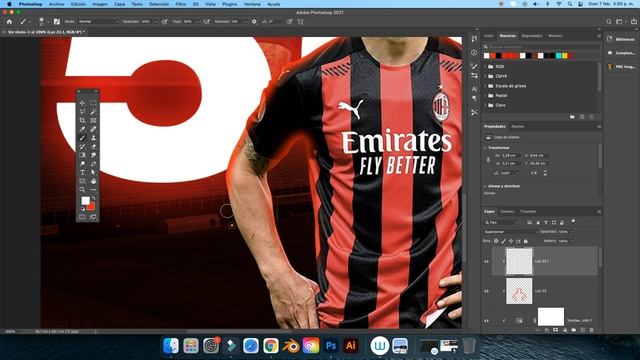Toggle lock all in the Layers panel
640x360 pixels.
point(526,241)
